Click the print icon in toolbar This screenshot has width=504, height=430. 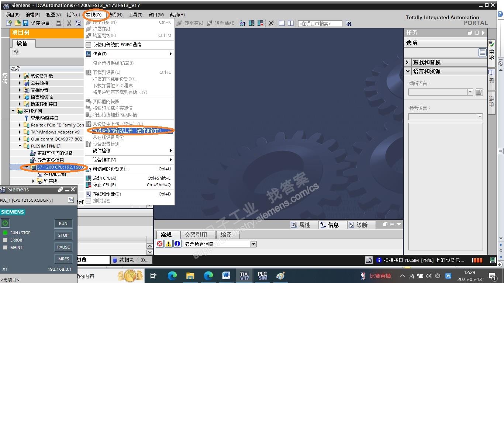pyautogui.click(x=59, y=23)
